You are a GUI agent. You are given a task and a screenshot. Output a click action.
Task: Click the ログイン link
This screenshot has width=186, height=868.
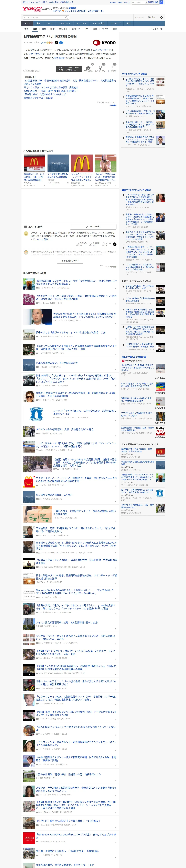coord(57,11)
